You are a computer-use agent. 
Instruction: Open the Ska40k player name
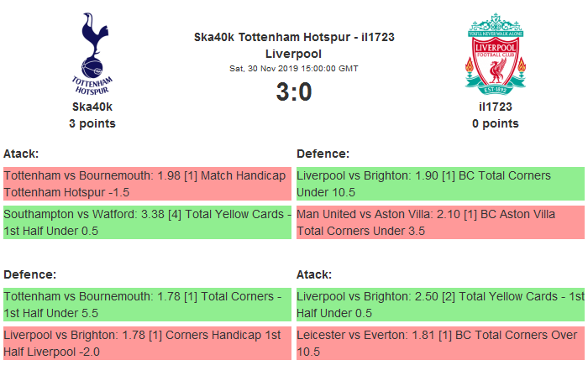[92, 107]
